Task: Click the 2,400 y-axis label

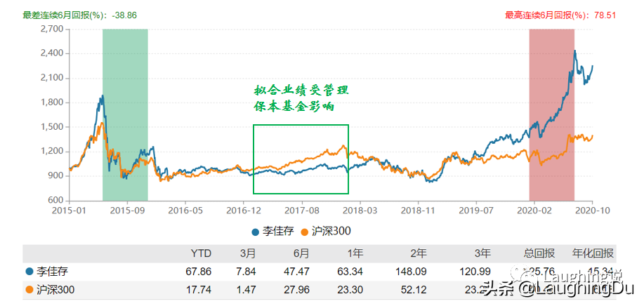Action: point(51,54)
